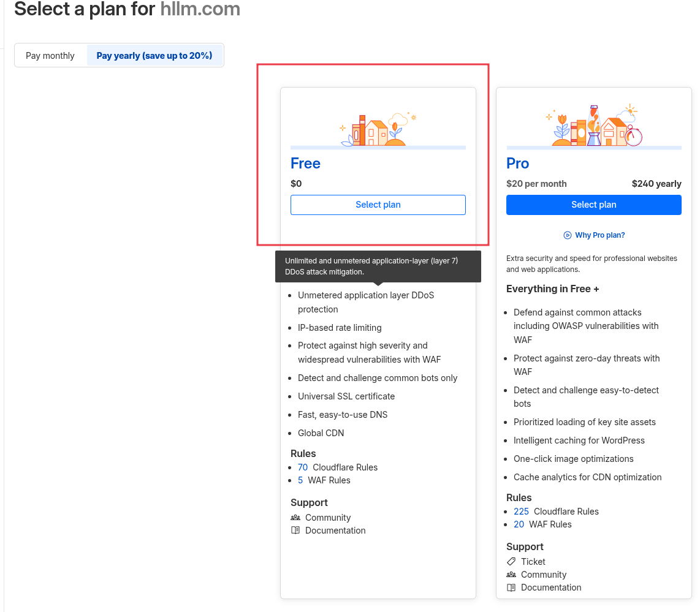Image resolution: width=700 pixels, height=612 pixels.
Task: Click the Documentation book icon in Pro plan
Action: click(511, 587)
